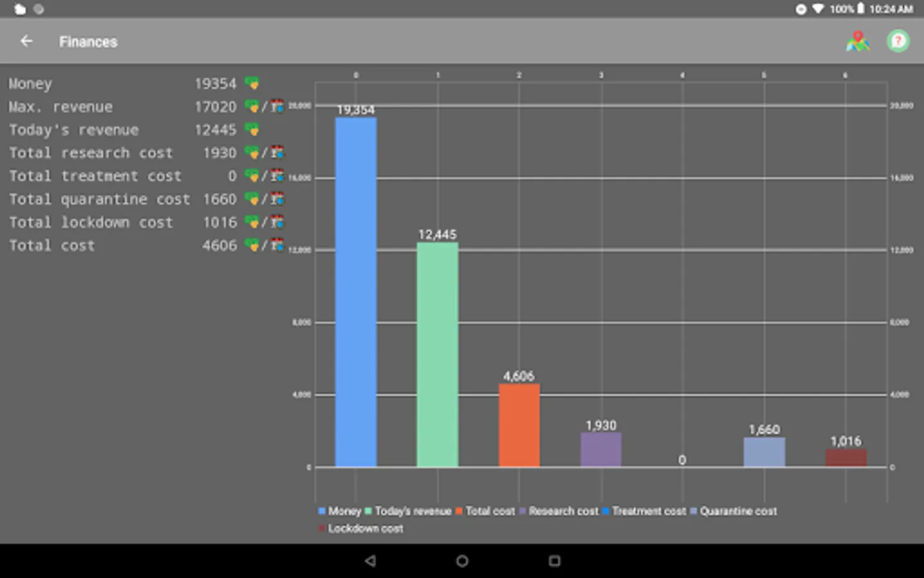Click the money icon on Total cost row

(x=252, y=245)
